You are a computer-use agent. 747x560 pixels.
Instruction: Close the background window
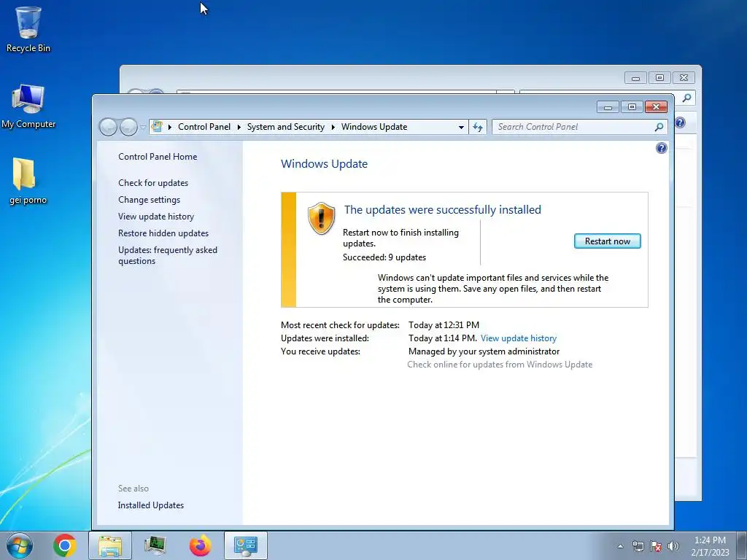point(684,77)
